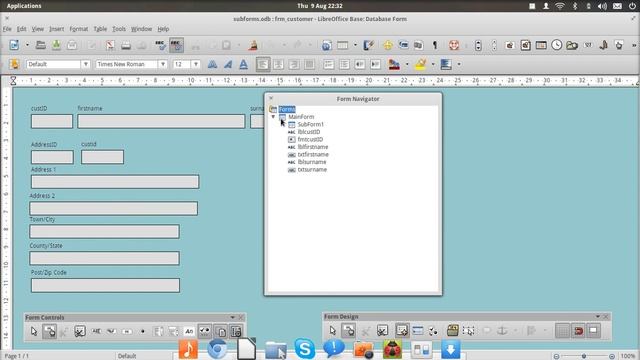Click the Open file folder icon
Viewport: 640px width, 360px height.
[x=40, y=45]
